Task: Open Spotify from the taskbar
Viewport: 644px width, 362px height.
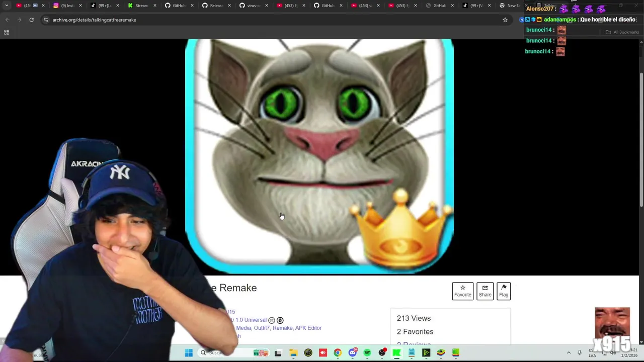Action: [367, 353]
